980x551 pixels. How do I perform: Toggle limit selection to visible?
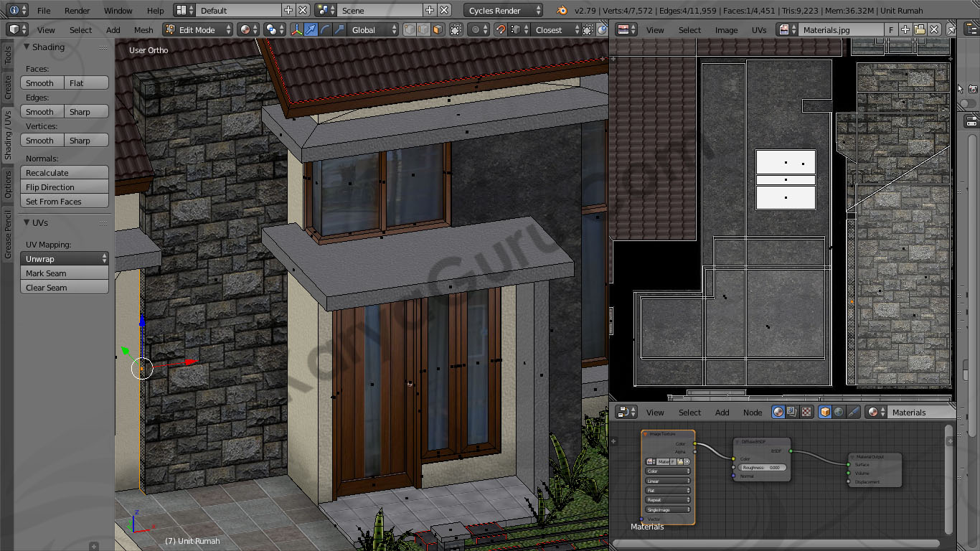click(x=456, y=30)
